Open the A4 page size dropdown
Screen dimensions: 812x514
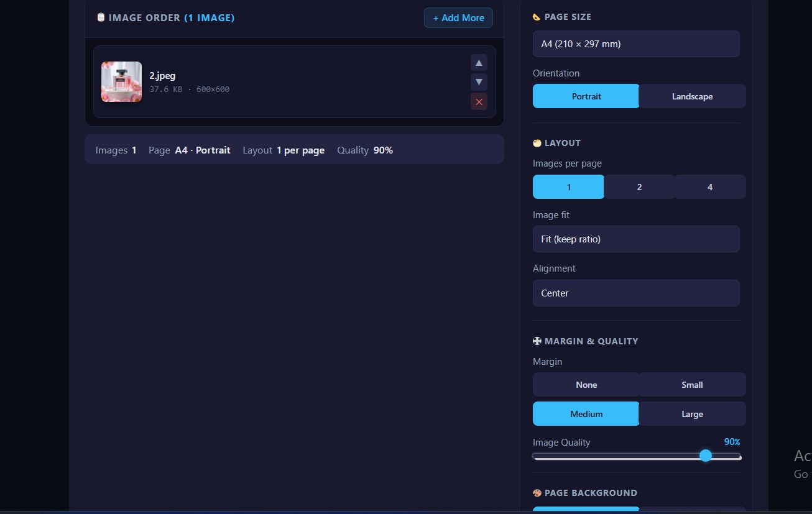tap(636, 44)
